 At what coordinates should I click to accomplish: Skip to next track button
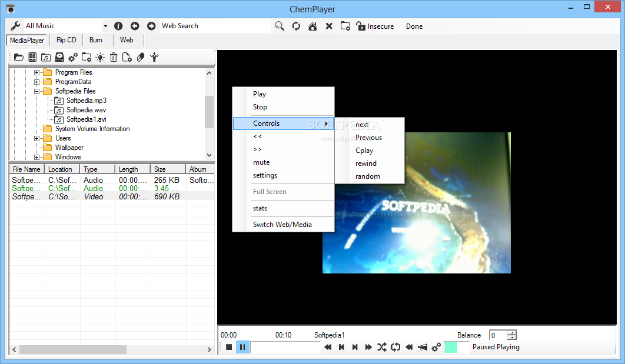(x=355, y=347)
